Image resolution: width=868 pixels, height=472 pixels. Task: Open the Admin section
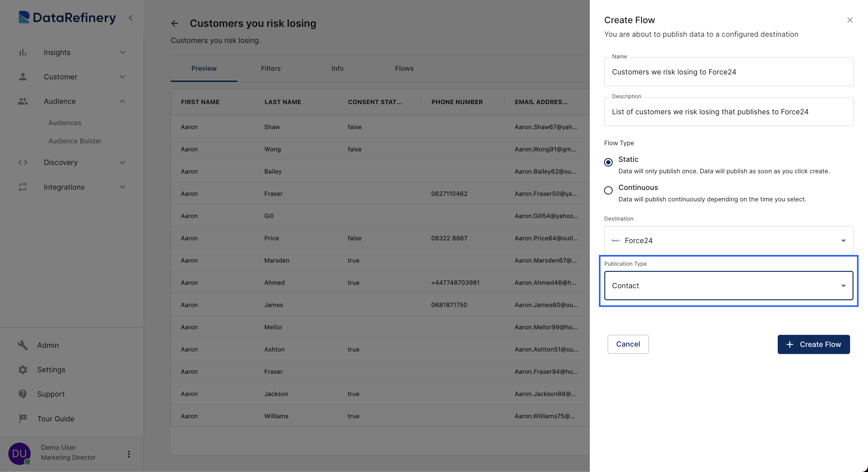pos(48,345)
